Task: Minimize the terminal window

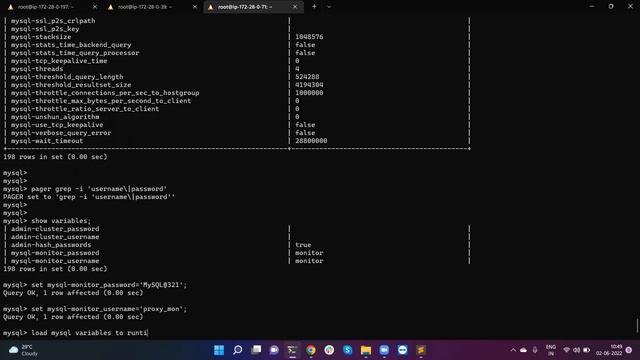Action: click(592, 7)
